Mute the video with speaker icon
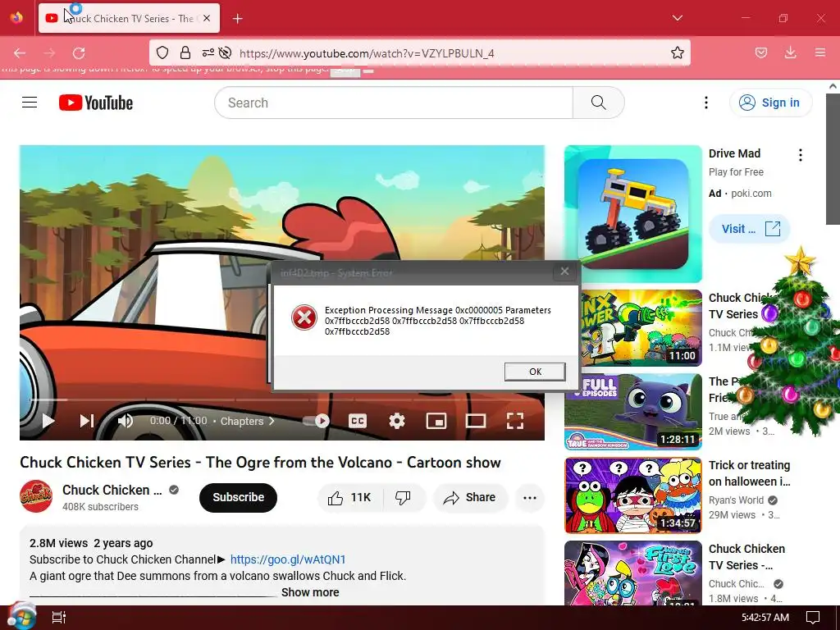 click(126, 421)
